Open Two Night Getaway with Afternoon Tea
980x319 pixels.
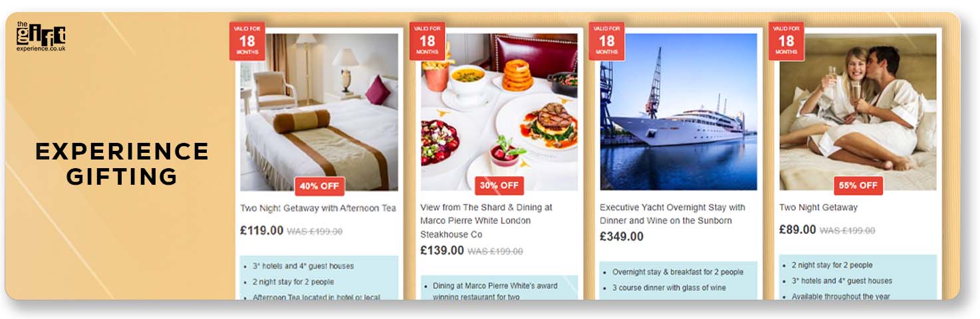[x=318, y=208]
